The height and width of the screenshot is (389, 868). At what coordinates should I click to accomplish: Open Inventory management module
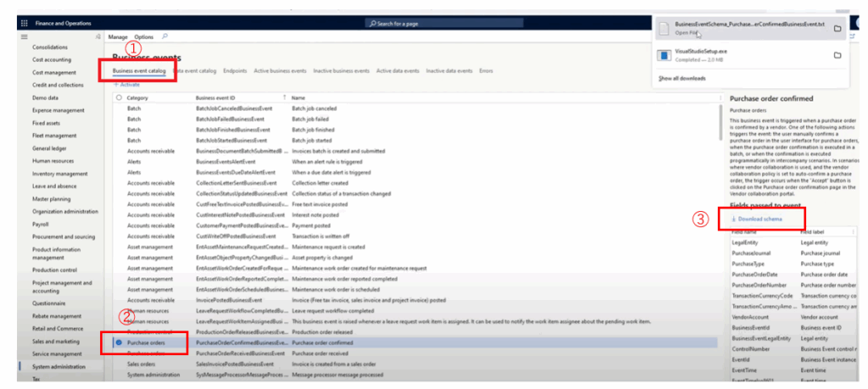60,174
